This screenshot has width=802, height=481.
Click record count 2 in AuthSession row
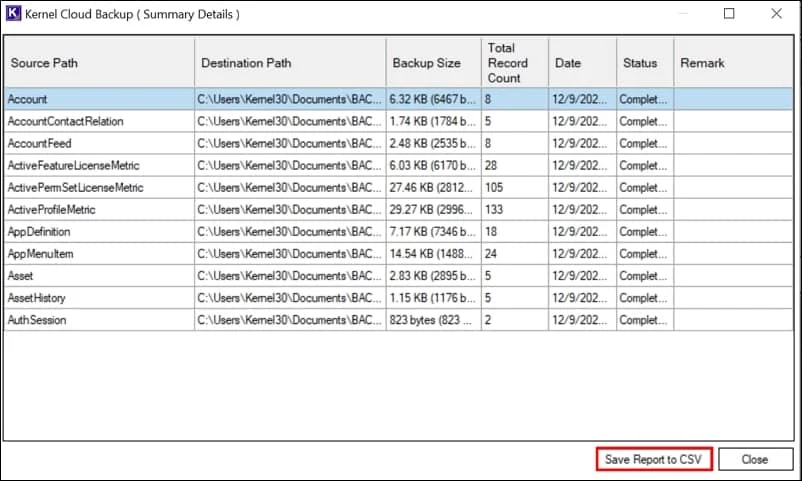(x=515, y=319)
